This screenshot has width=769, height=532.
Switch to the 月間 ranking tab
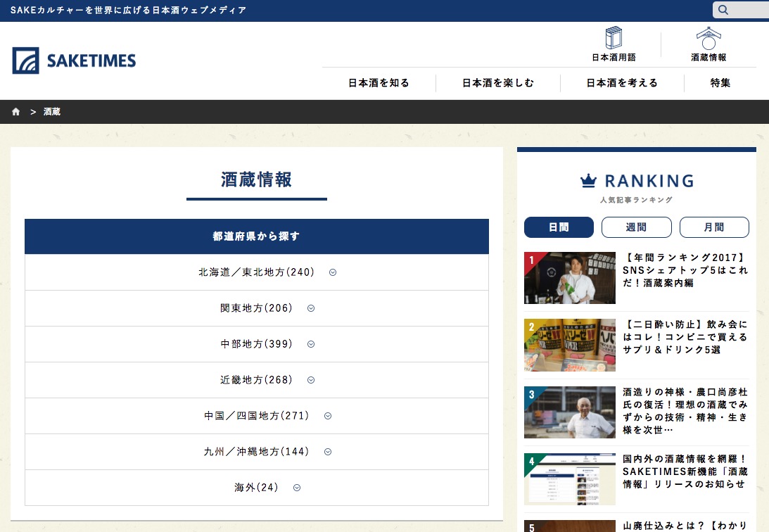(x=714, y=227)
